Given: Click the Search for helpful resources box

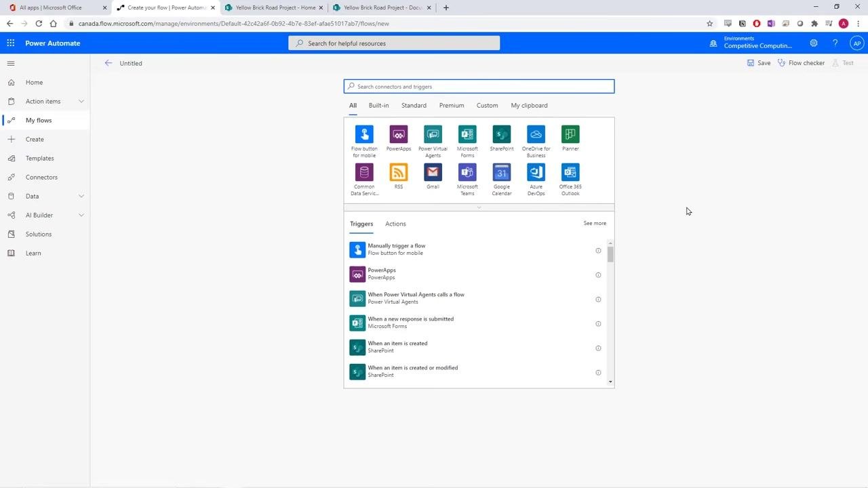Looking at the screenshot, I should pos(394,43).
